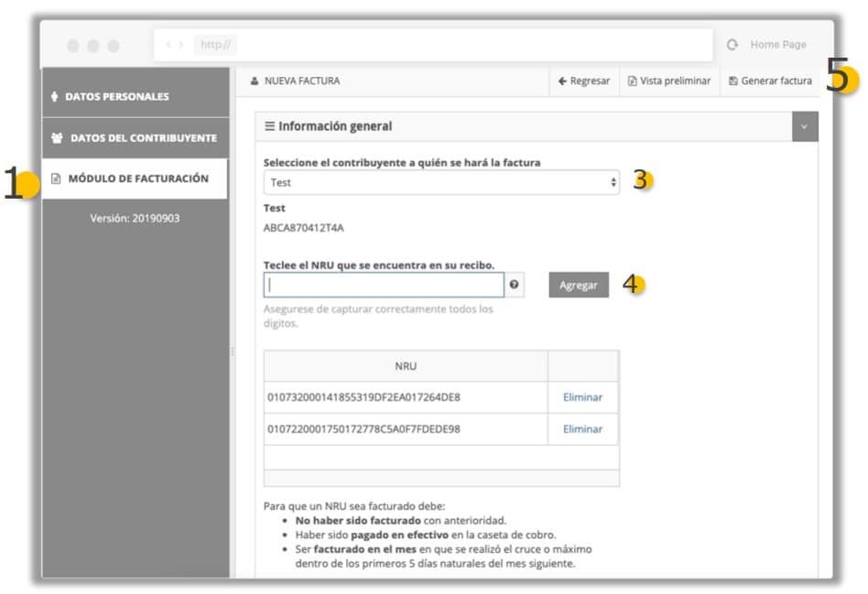Select Módulo de Facturación in sidebar
This screenshot has height=594, width=868.
[136, 178]
